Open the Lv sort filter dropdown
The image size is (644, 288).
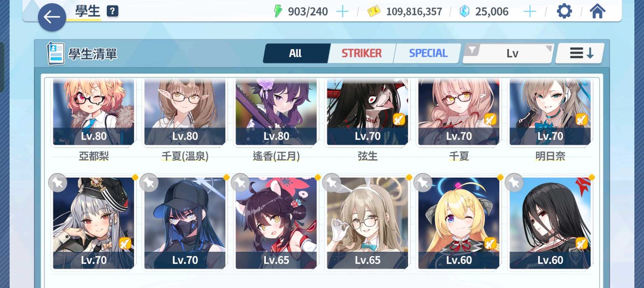click(508, 53)
